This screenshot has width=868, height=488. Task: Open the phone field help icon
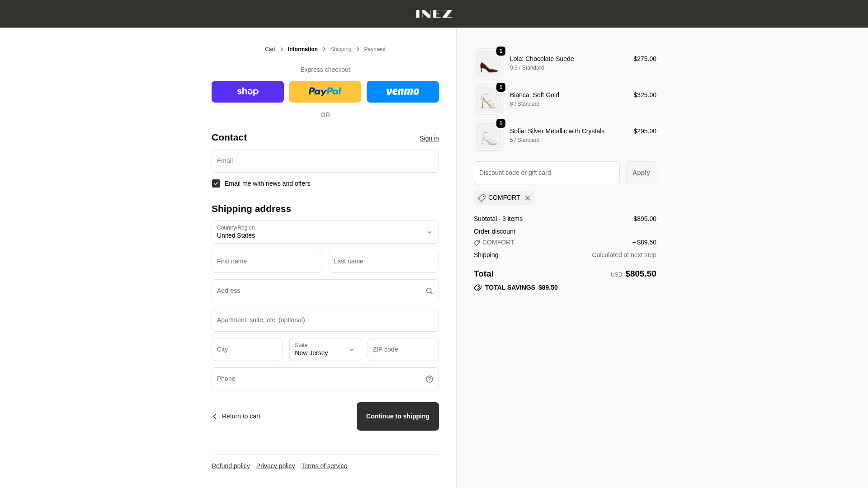click(x=429, y=379)
